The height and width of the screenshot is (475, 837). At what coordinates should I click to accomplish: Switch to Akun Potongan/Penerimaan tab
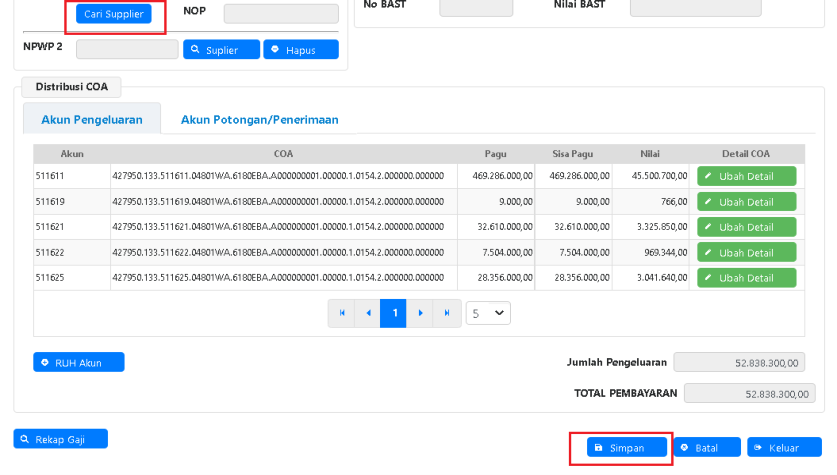coord(259,119)
